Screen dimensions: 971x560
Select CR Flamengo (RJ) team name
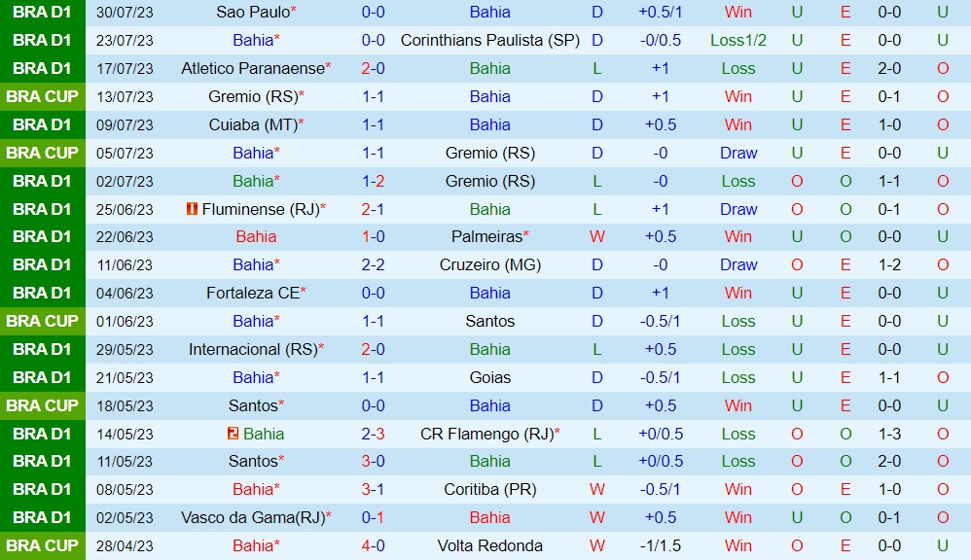coord(485,434)
